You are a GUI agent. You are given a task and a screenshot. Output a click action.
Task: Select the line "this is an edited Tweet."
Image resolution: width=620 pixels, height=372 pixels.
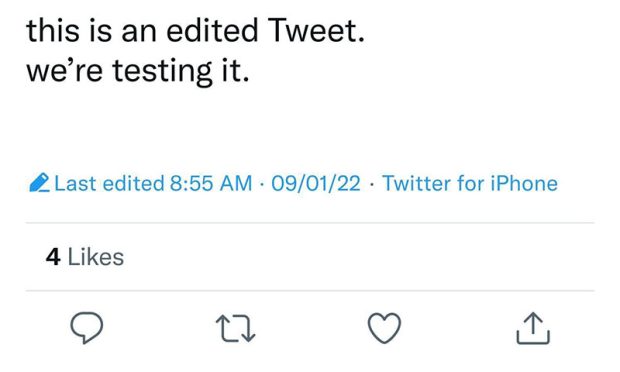tap(195, 30)
